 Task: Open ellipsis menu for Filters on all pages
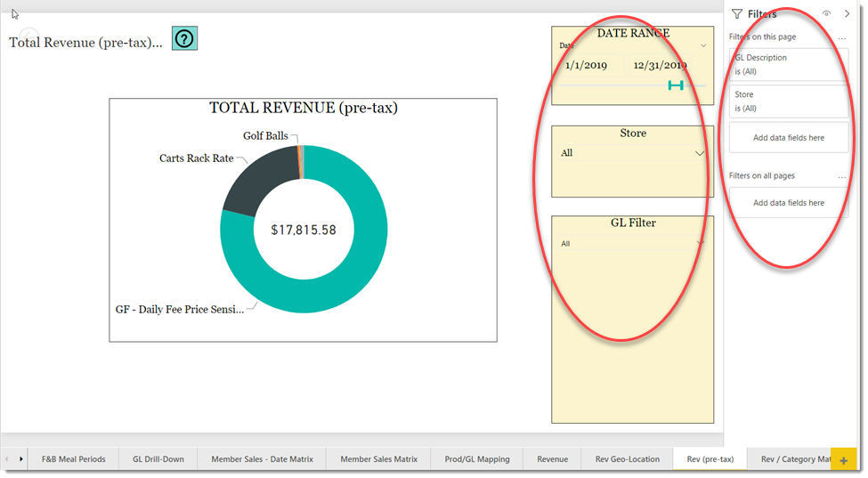tap(842, 176)
